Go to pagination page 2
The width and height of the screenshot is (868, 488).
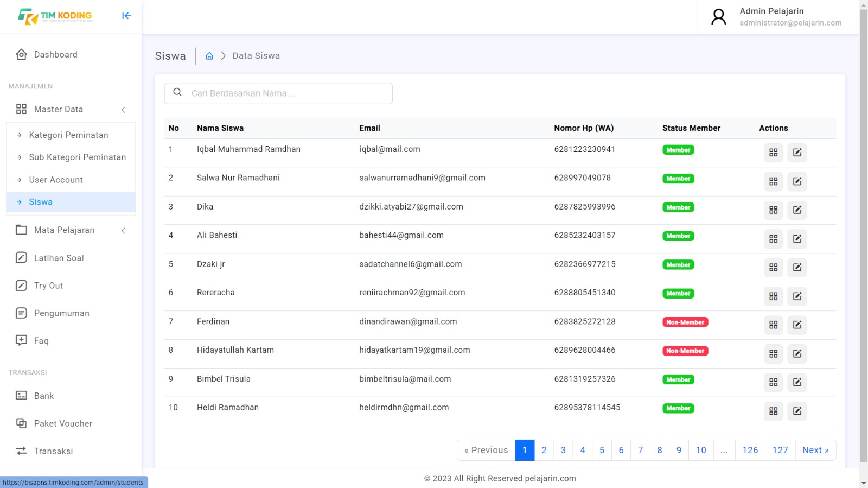pyautogui.click(x=544, y=450)
